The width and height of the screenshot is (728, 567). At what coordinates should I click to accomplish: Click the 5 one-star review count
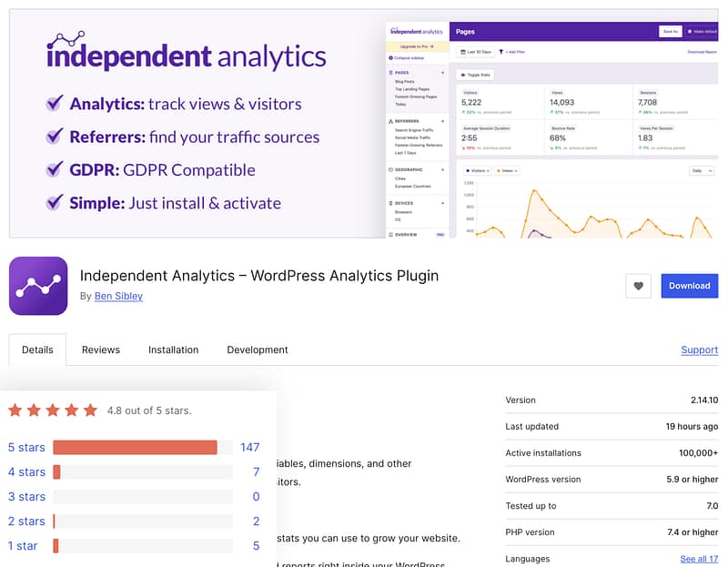(257, 546)
